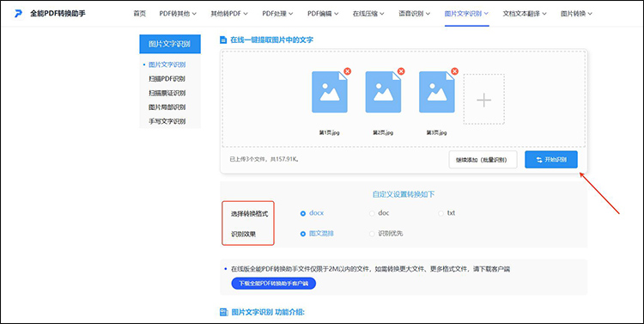Open 扫描PDF识别 in the sidebar
This screenshot has width=644, height=324.
[167, 78]
